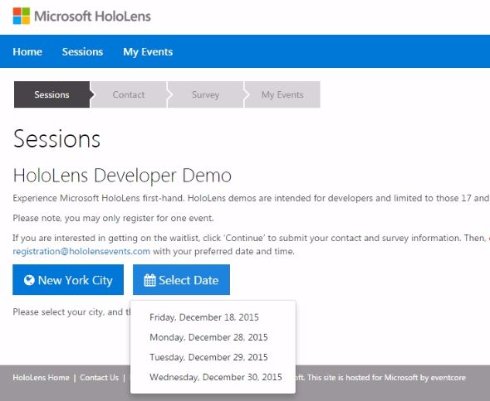Open HoloLens Home footer link

coord(41,378)
